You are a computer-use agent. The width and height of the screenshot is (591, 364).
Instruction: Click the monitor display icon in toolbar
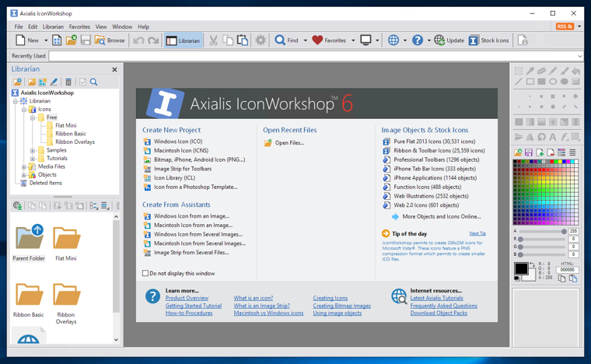click(x=365, y=40)
